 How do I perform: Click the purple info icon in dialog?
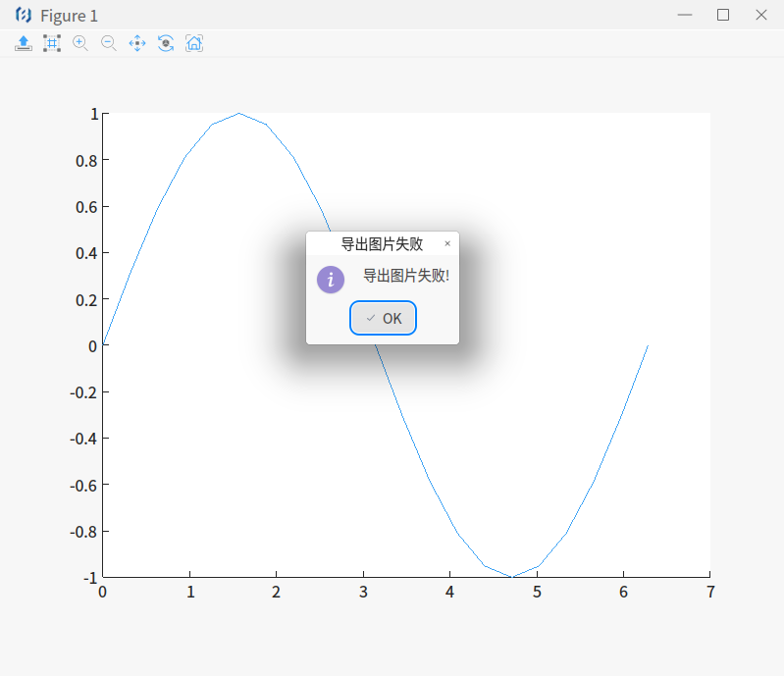[x=331, y=280]
